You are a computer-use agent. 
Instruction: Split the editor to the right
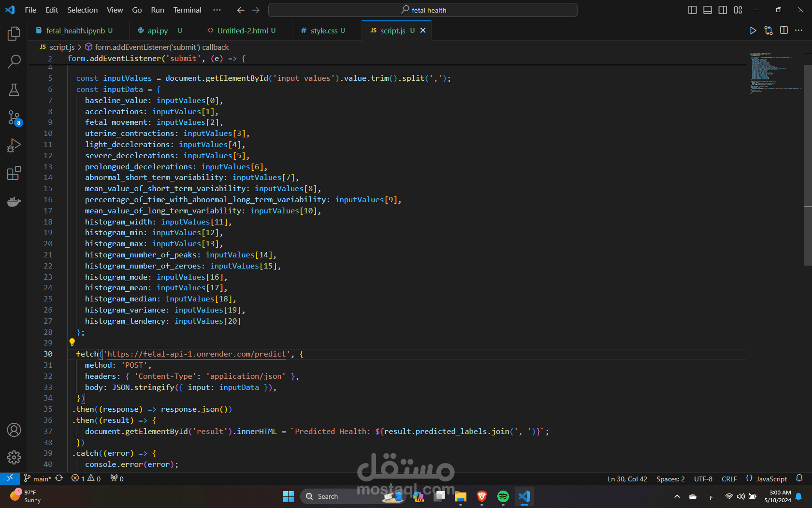pyautogui.click(x=784, y=30)
